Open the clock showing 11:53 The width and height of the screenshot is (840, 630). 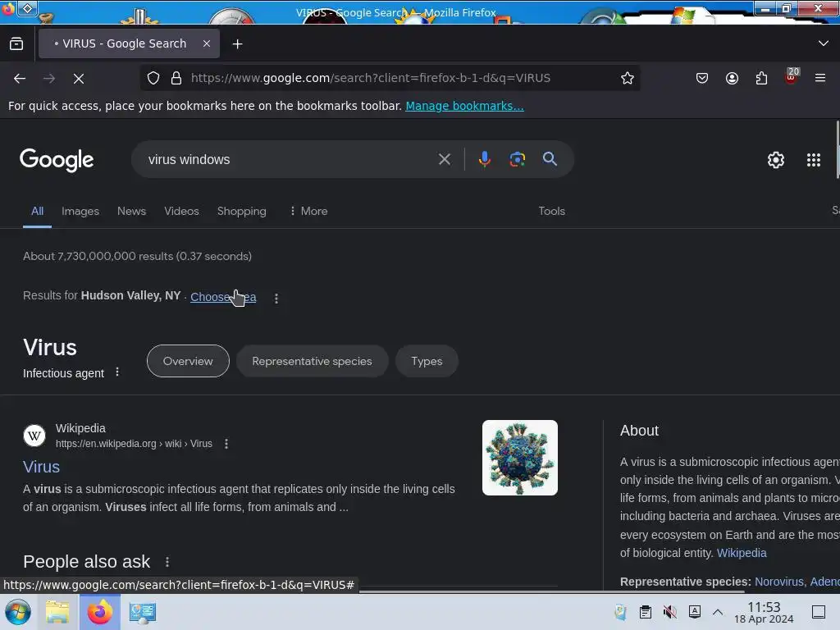[764, 612]
